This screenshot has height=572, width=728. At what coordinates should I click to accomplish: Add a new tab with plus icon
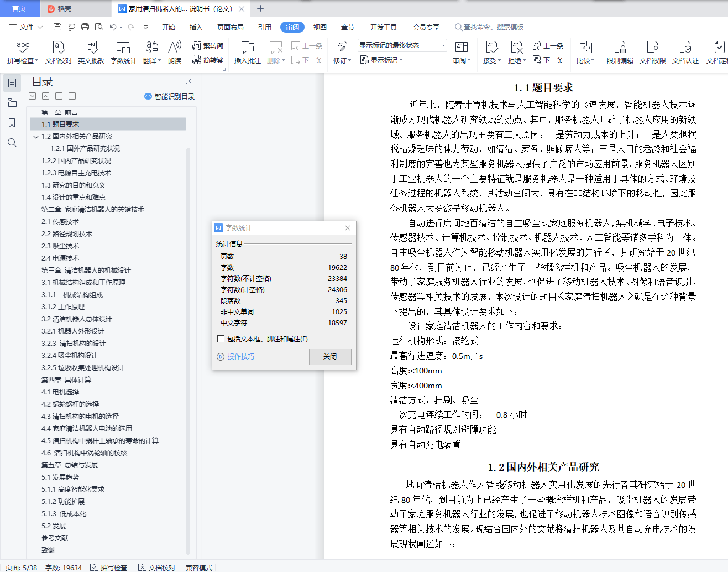click(260, 8)
